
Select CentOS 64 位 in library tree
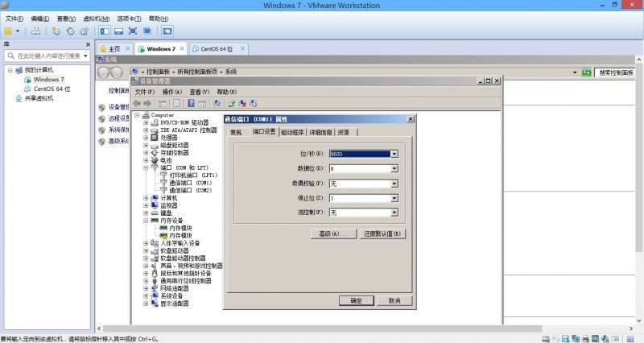coord(52,89)
